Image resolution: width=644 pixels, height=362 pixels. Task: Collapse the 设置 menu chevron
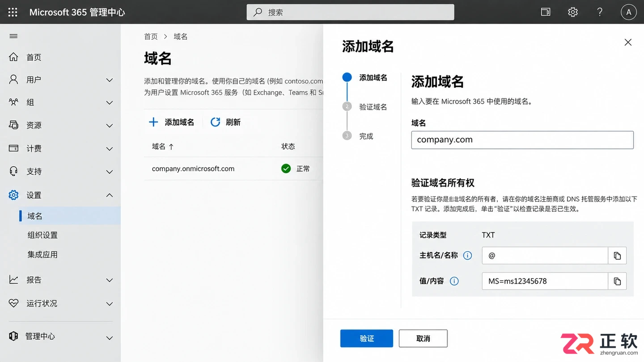(x=110, y=195)
